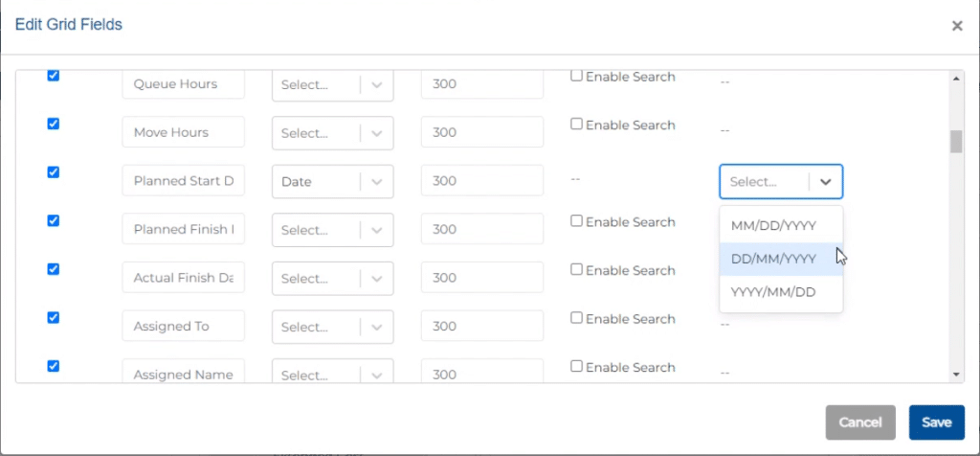This screenshot has height=456, width=980.
Task: Open Move Hours type dropdown chevron
Action: coord(377,133)
